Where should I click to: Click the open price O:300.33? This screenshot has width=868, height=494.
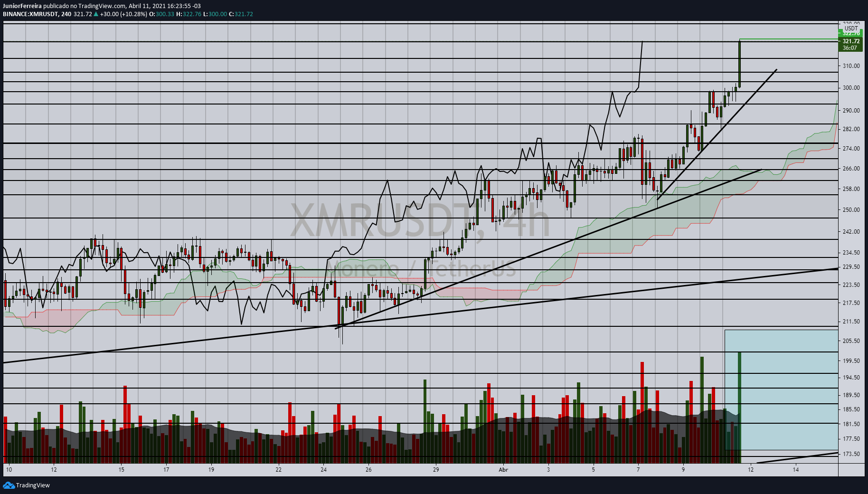point(162,14)
